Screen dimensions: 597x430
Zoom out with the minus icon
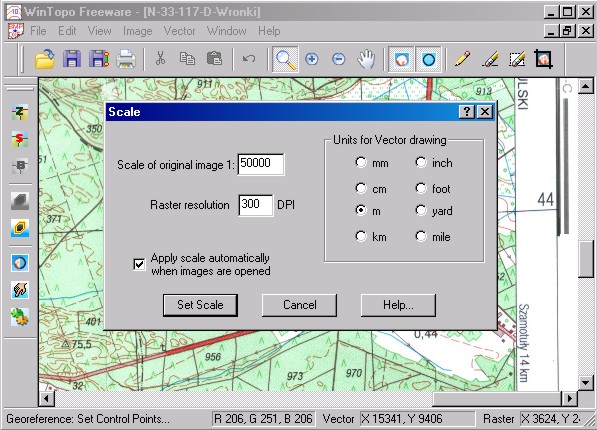point(338,59)
